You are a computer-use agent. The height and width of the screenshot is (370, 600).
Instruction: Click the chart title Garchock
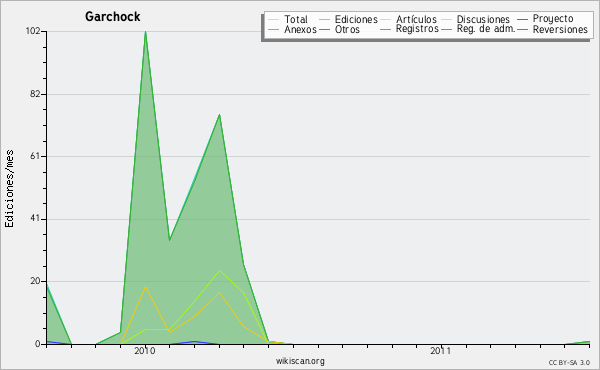(x=112, y=16)
